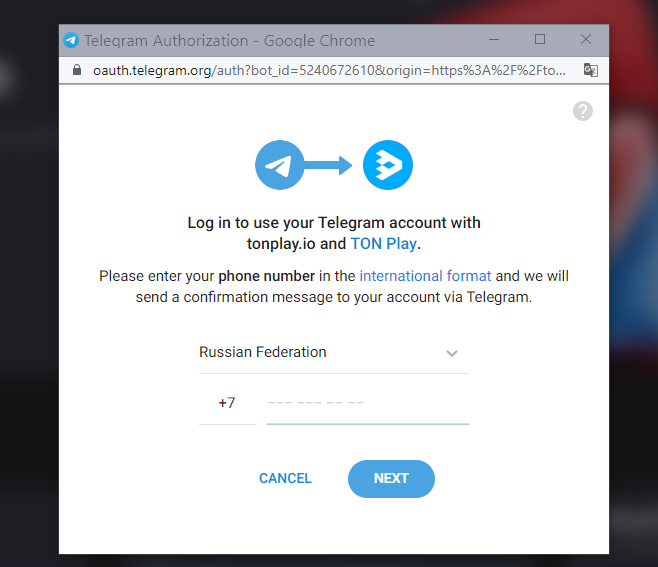Click the Telegram favicon in the title bar
The height and width of the screenshot is (567, 658).
click(x=71, y=40)
